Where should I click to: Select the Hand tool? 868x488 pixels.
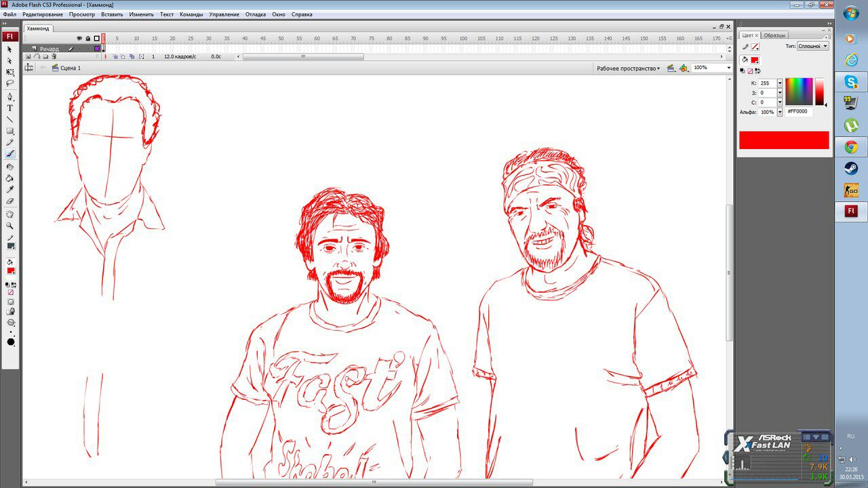tap(10, 214)
